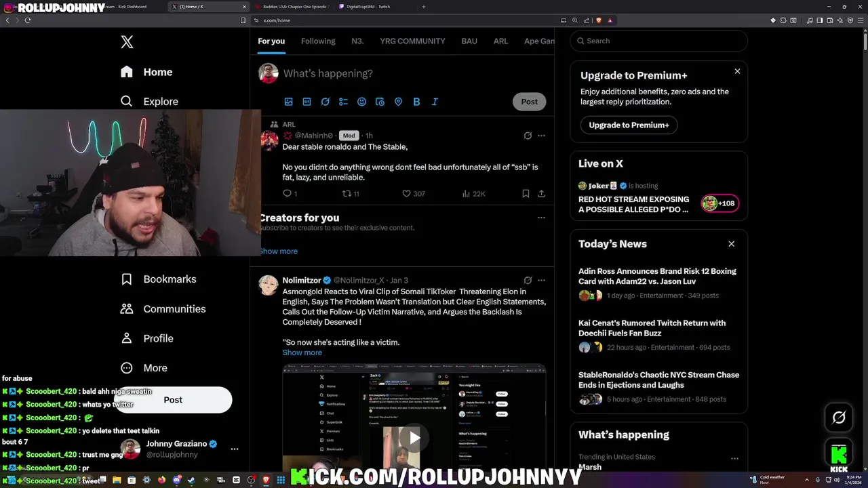
Task: Open the emoji picker in composer
Action: [361, 102]
